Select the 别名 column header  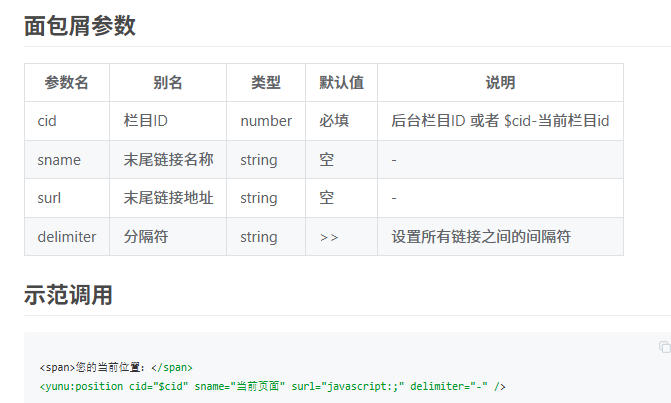point(167,83)
